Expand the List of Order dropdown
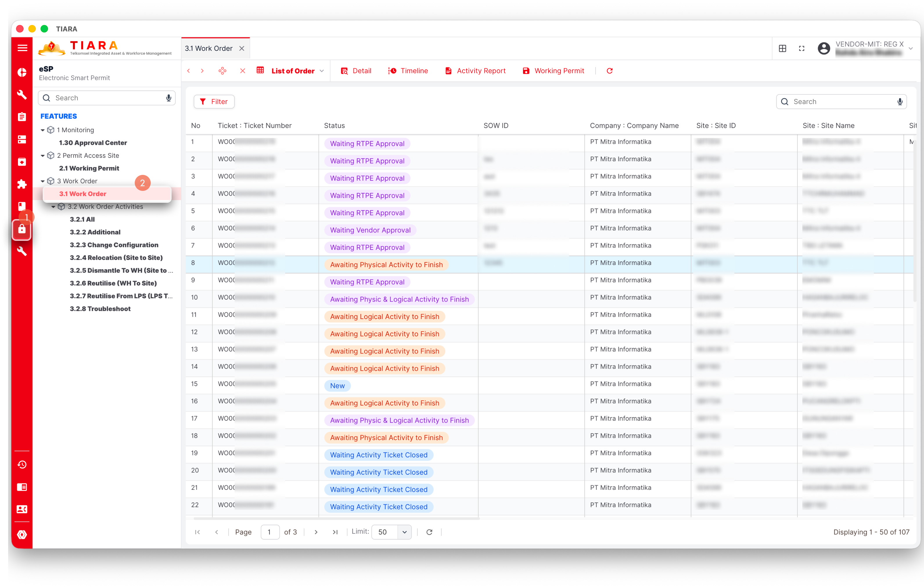924x588 pixels. [x=321, y=71]
